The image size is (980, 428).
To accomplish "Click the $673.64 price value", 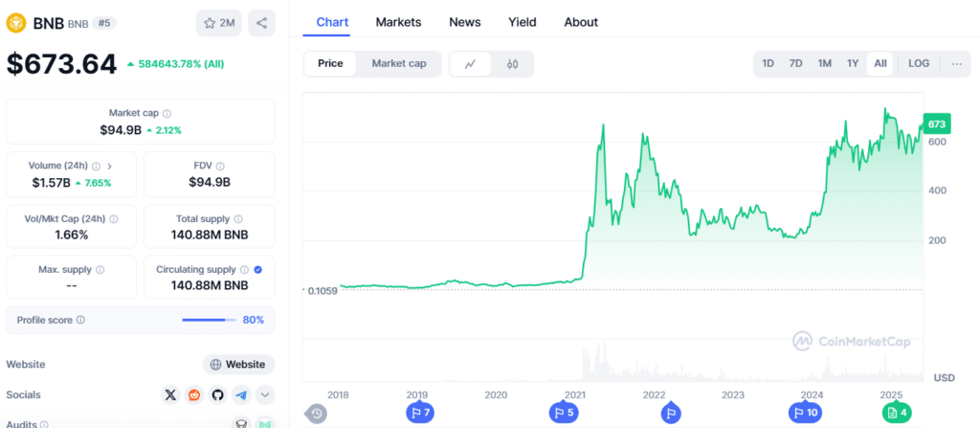I will point(61,64).
